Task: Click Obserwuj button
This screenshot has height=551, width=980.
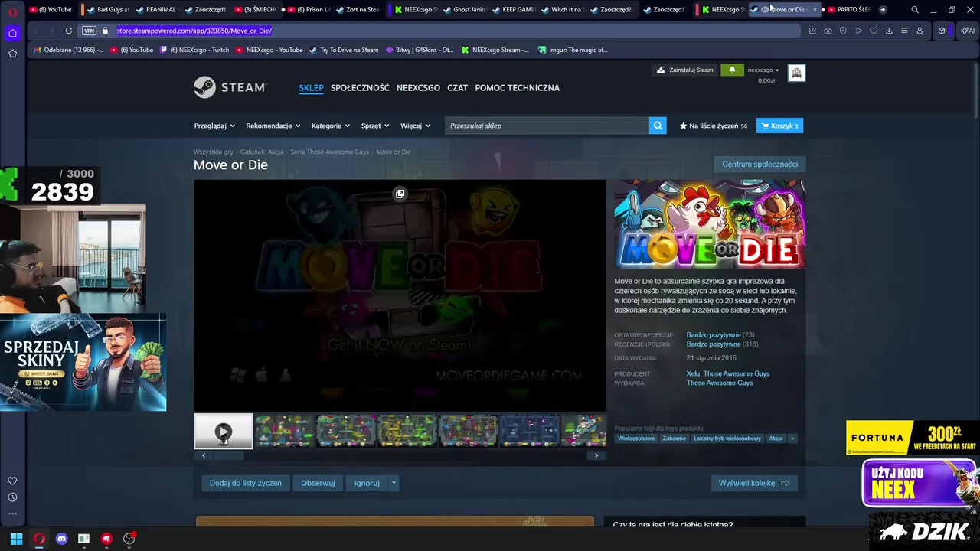Action: pos(318,483)
